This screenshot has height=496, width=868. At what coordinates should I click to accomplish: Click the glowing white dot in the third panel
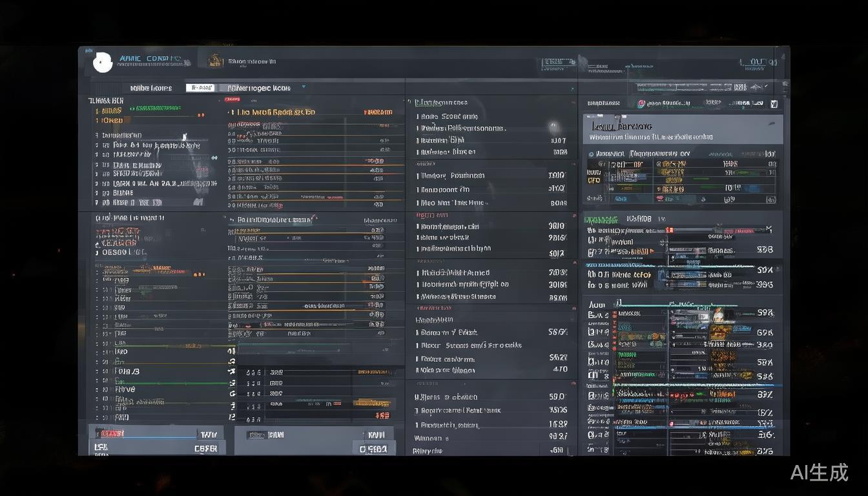pos(553,126)
